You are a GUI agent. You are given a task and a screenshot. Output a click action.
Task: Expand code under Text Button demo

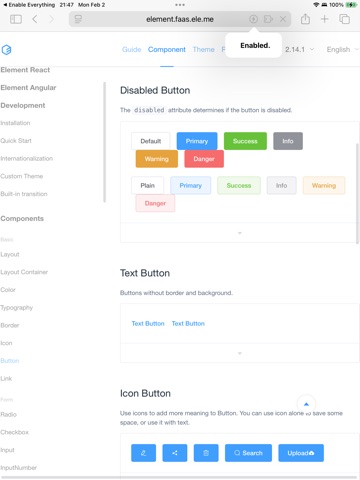tap(239, 353)
